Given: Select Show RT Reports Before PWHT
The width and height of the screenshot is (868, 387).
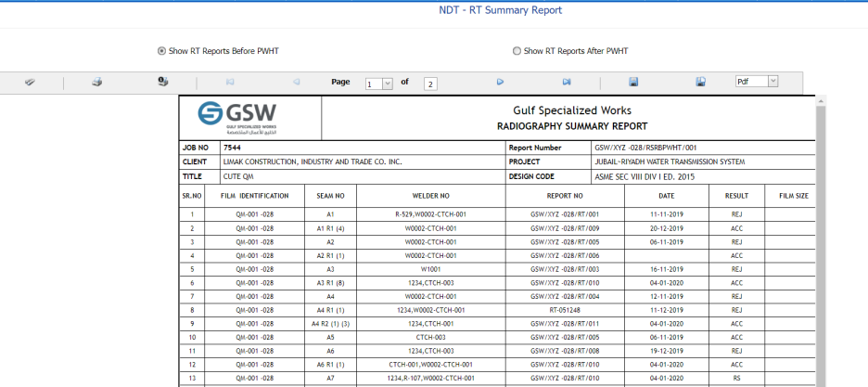Looking at the screenshot, I should pyautogui.click(x=162, y=51).
